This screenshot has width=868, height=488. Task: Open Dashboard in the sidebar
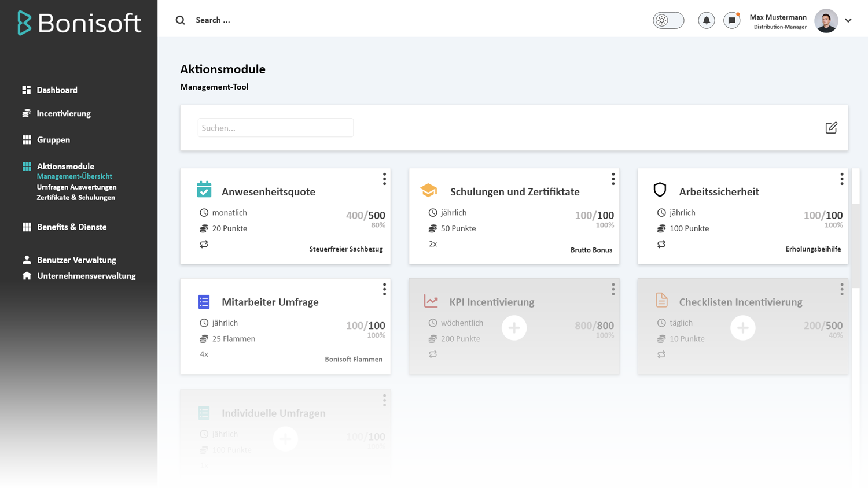(x=57, y=90)
